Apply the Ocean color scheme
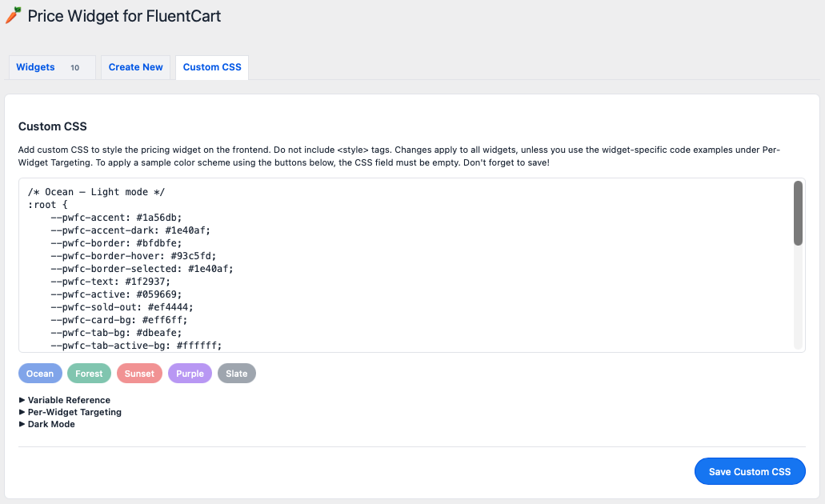The height and width of the screenshot is (504, 825). pyautogui.click(x=40, y=374)
